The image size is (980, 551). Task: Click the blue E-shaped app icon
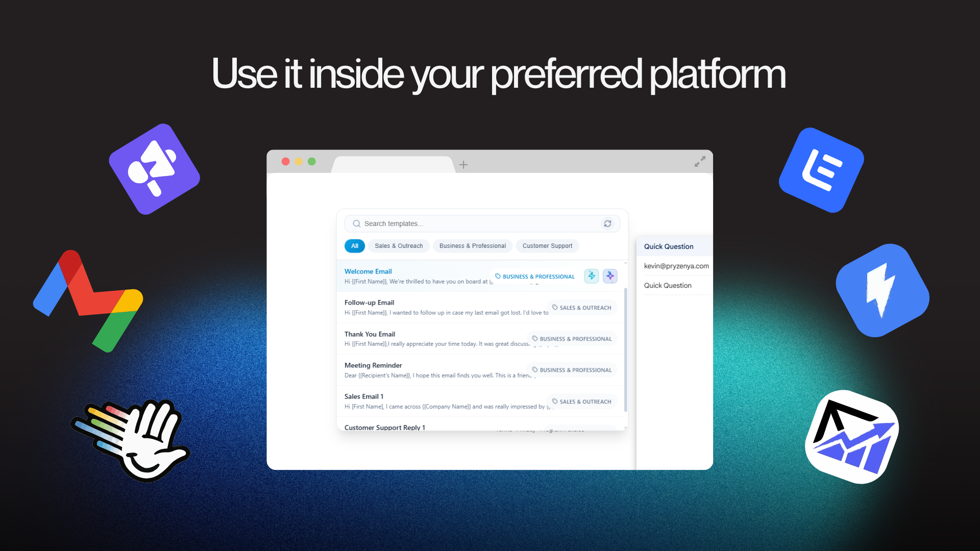[x=821, y=170]
